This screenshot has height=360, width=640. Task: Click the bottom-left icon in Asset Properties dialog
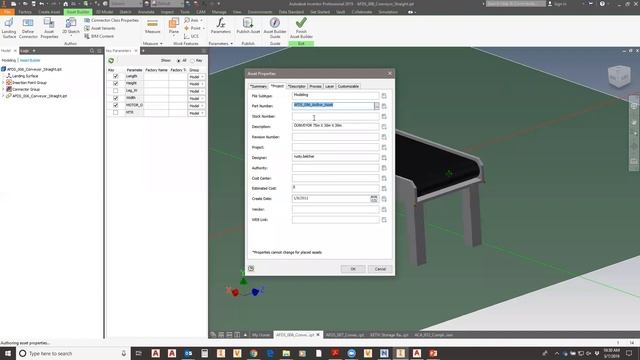(251, 269)
